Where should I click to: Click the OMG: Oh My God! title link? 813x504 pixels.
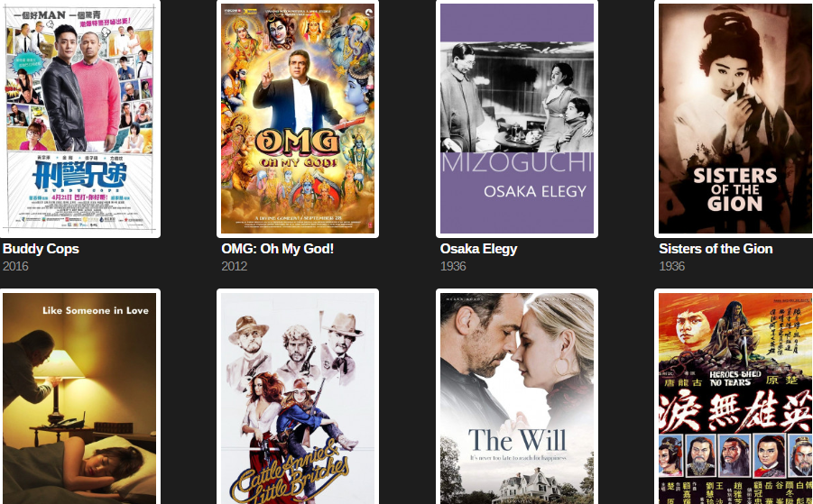[x=277, y=249]
